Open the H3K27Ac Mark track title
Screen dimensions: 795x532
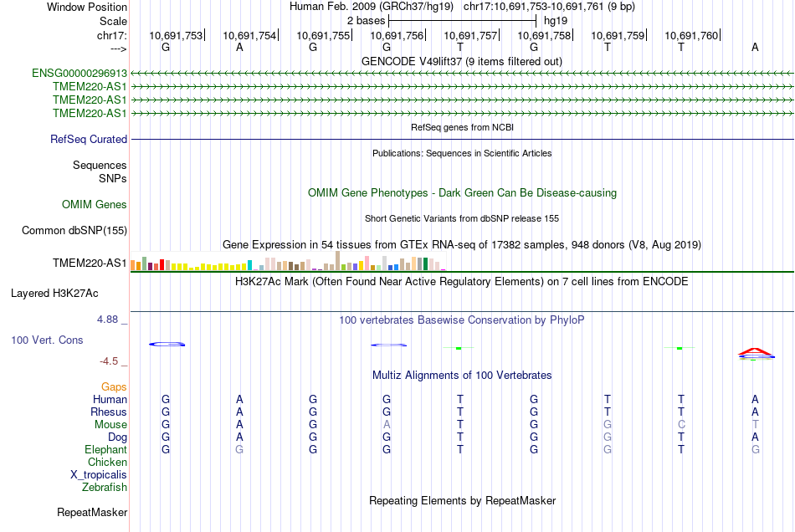pos(461,282)
